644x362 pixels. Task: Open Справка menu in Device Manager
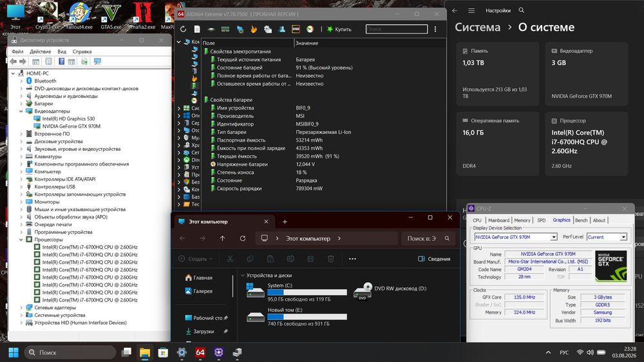(x=82, y=52)
